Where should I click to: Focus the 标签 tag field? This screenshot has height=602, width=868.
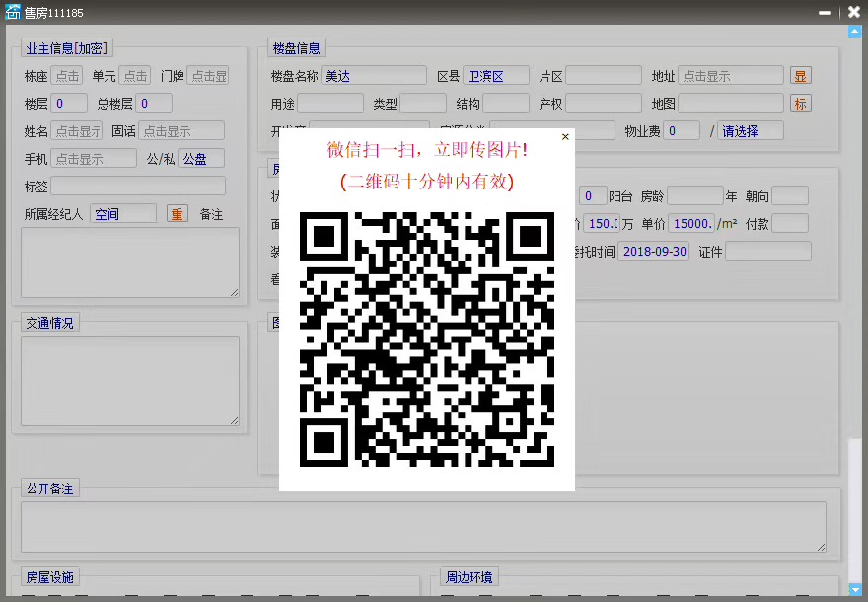coord(138,187)
